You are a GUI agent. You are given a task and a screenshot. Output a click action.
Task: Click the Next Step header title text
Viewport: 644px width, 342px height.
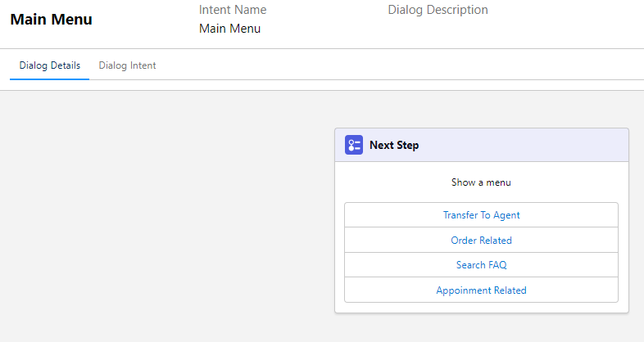point(394,146)
